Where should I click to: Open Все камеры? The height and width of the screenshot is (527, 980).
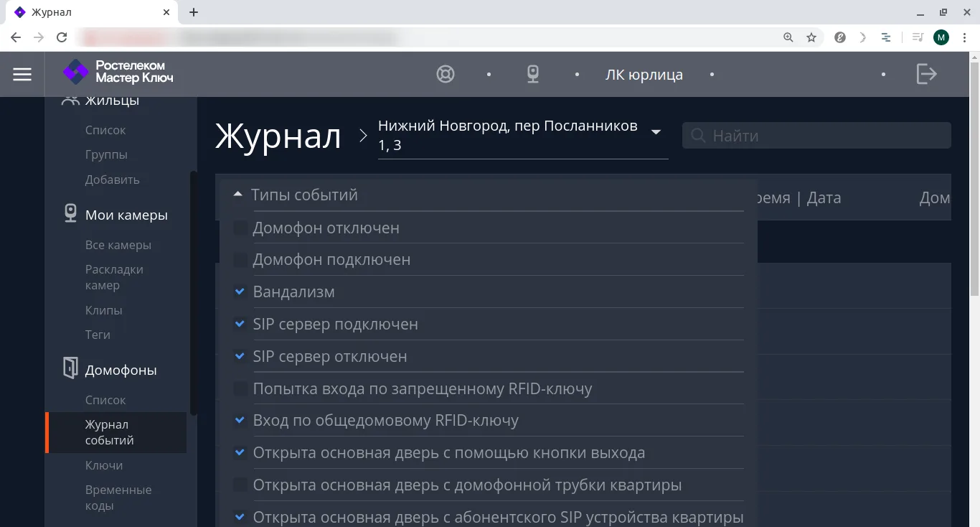(118, 245)
